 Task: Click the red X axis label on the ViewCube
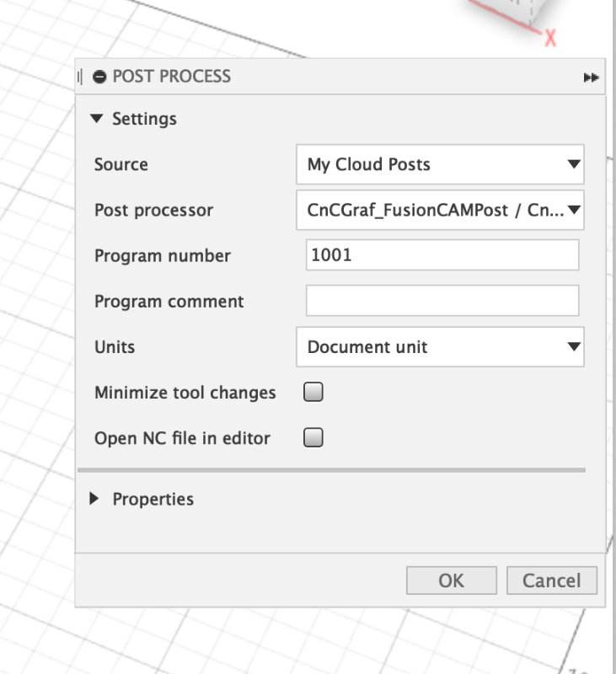click(x=550, y=38)
